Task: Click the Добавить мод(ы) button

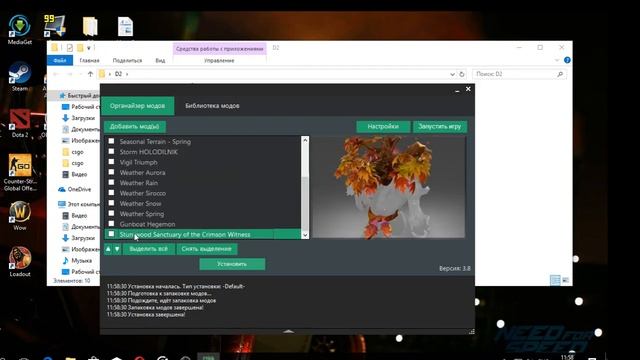Action: pos(135,127)
